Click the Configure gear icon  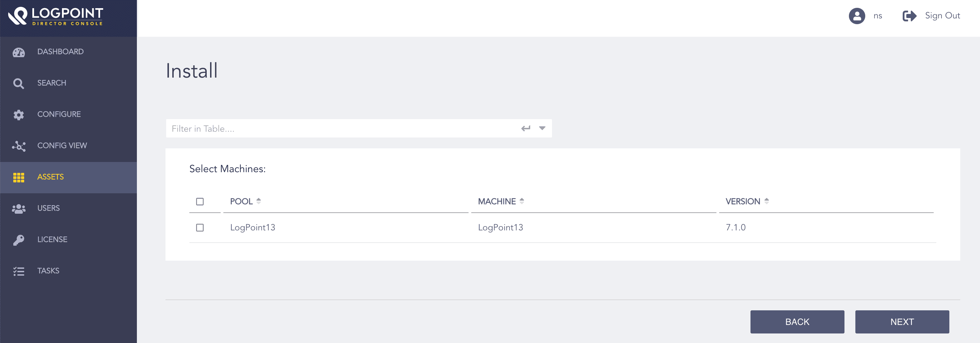click(19, 114)
